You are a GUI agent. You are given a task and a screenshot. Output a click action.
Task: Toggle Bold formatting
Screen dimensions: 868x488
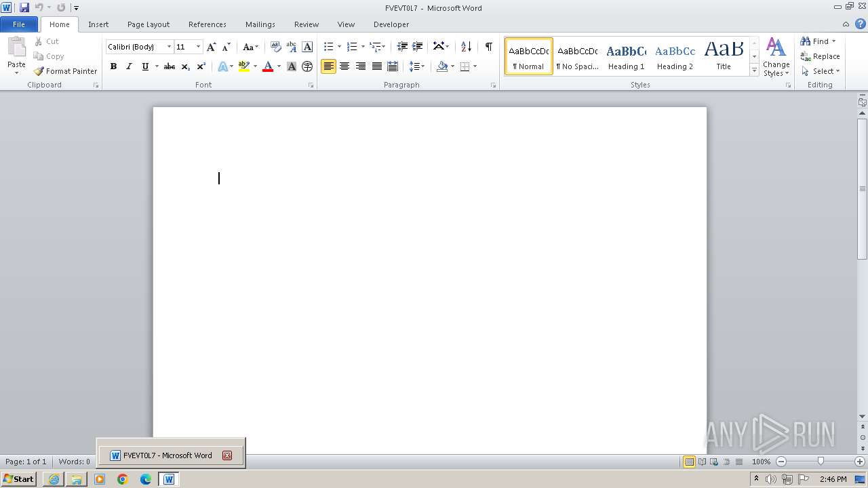(113, 66)
